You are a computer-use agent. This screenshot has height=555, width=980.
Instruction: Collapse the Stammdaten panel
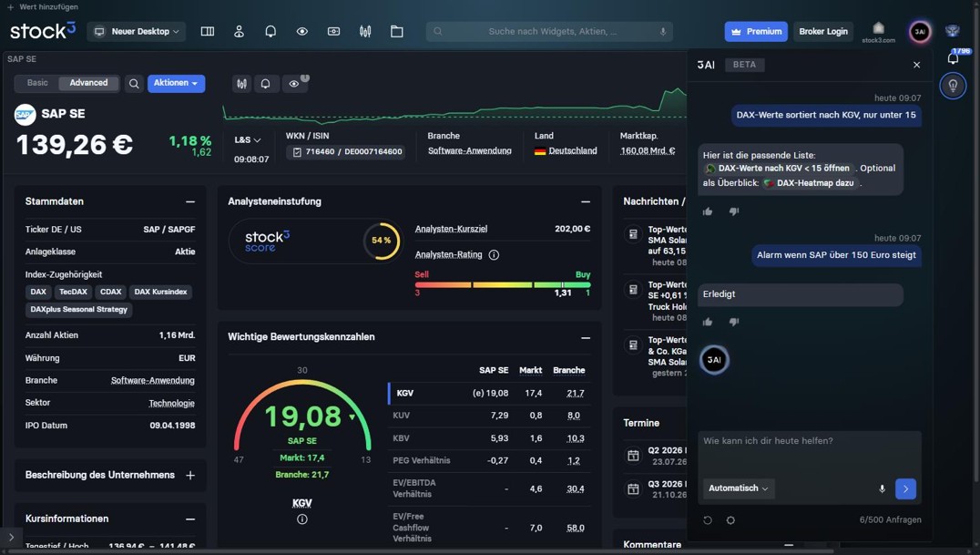[190, 201]
